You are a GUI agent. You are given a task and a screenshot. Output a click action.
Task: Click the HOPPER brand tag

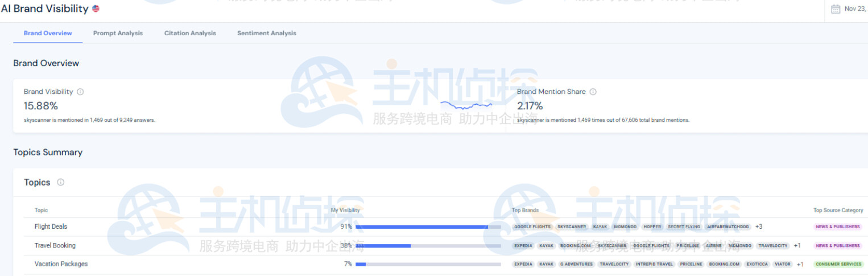[652, 226]
